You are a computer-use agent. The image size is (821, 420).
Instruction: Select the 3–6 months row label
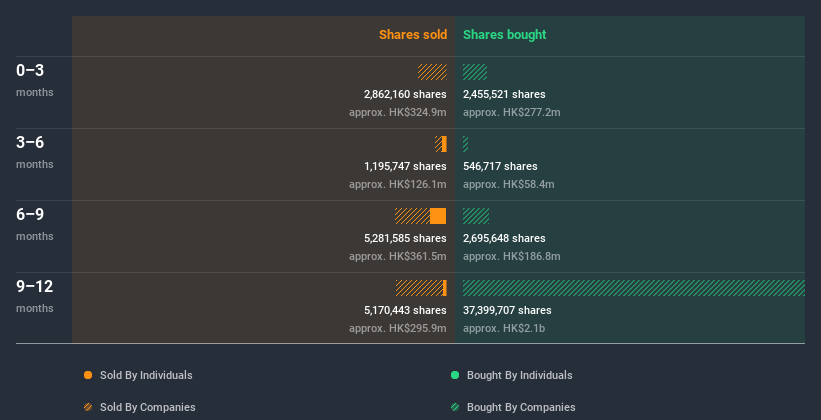[35, 152]
